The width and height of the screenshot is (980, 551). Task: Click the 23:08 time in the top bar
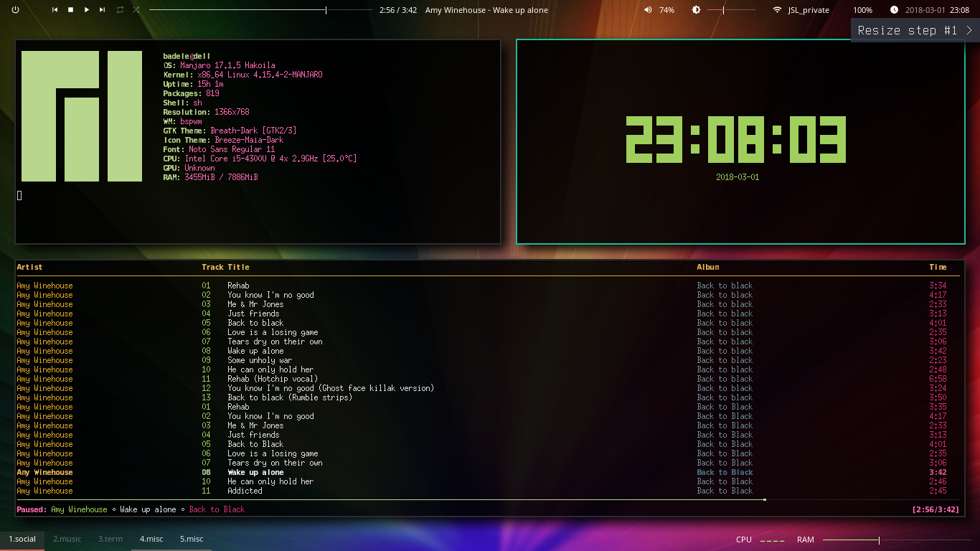point(959,10)
